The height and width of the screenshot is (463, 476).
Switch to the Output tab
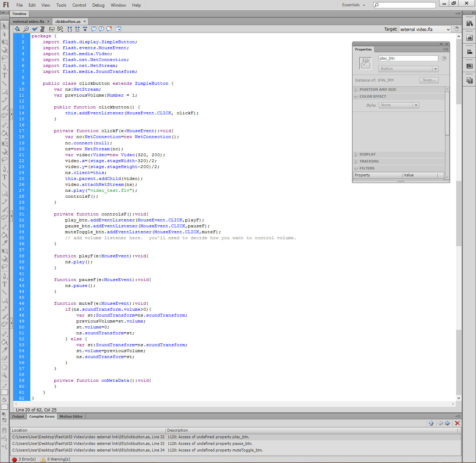[x=18, y=417]
